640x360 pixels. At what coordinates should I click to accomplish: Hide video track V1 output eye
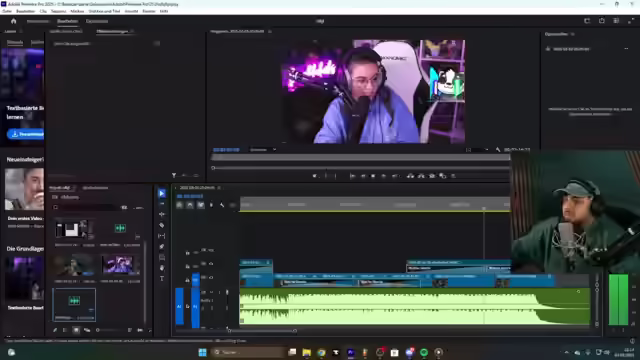[x=211, y=278]
